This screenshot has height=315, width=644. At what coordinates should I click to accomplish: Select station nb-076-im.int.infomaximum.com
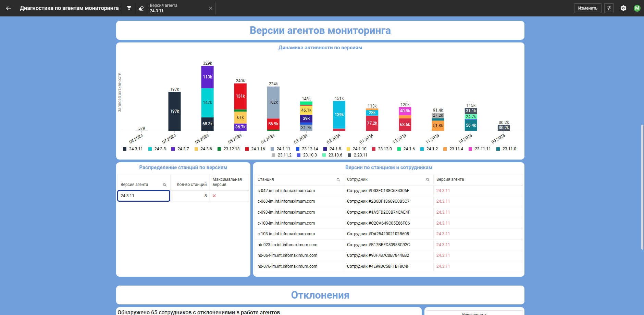click(x=287, y=266)
